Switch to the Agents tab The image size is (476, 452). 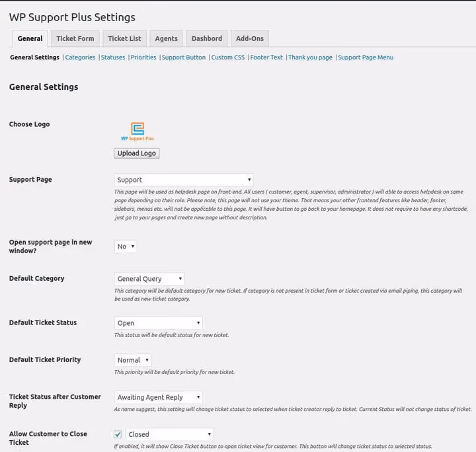pos(166,38)
